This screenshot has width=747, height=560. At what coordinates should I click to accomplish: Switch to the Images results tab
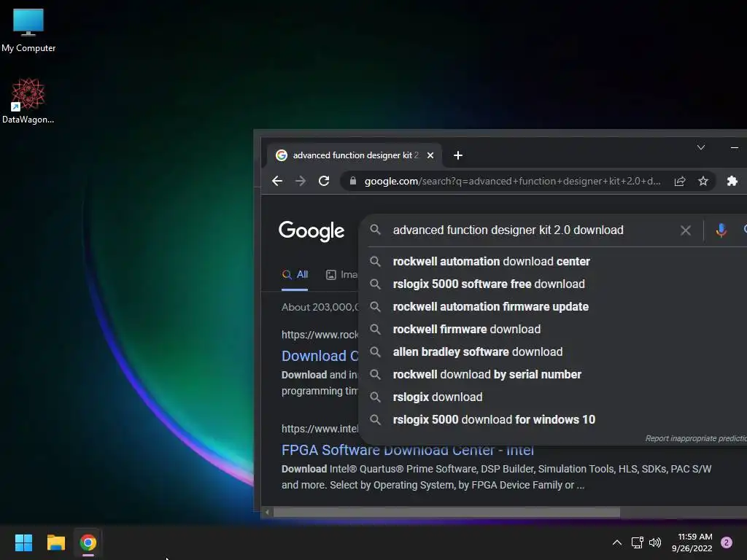tap(341, 275)
